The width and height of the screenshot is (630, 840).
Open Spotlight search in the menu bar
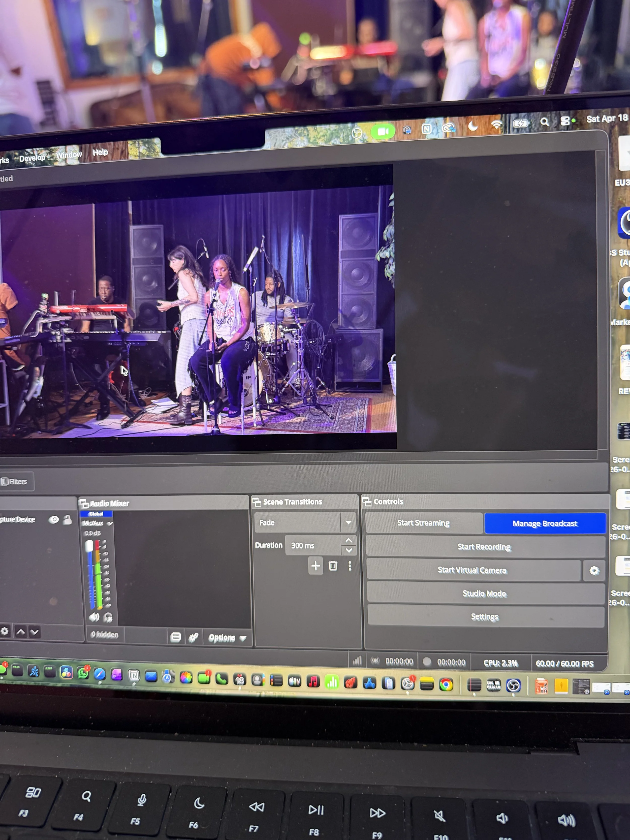[x=544, y=121]
